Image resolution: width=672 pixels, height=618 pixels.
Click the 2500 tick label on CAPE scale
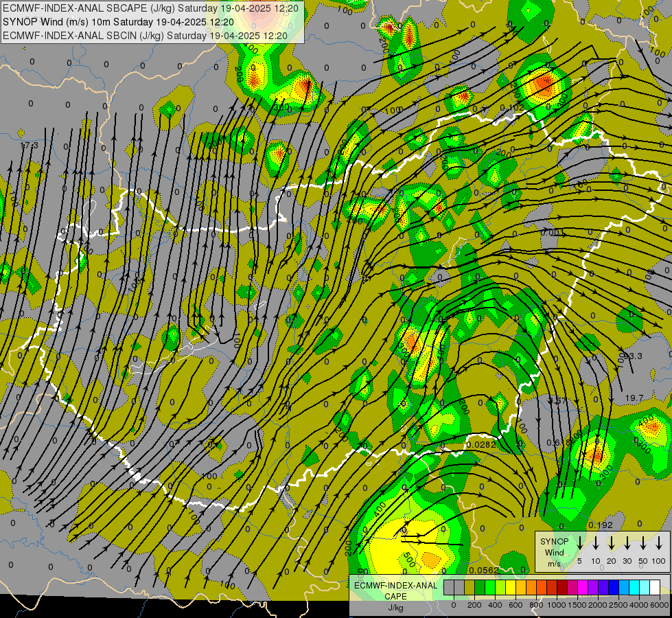[618, 605]
